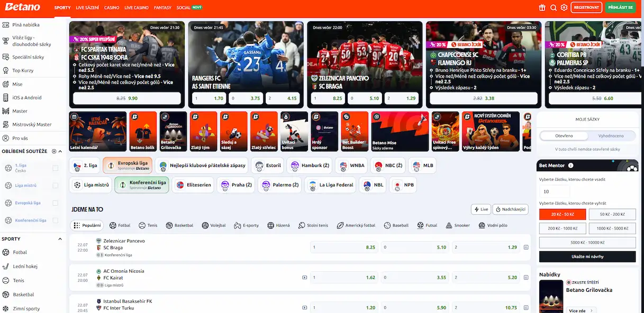Select Baseball sport filter chip

click(396, 225)
